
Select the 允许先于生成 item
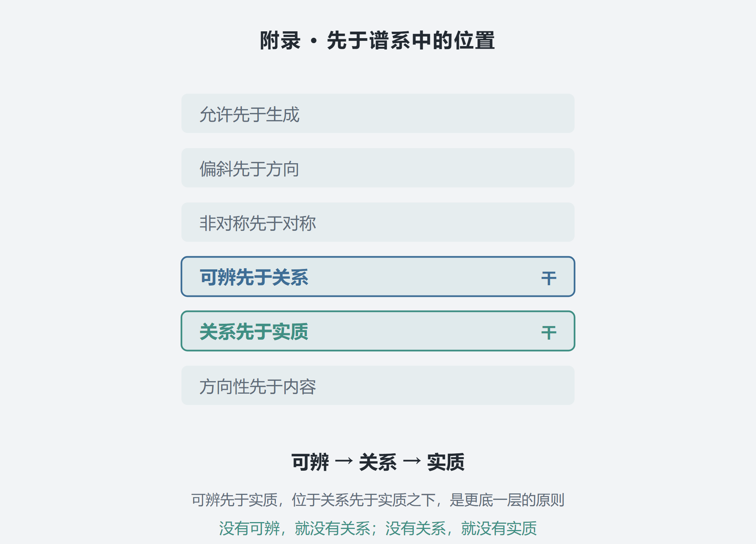(378, 113)
